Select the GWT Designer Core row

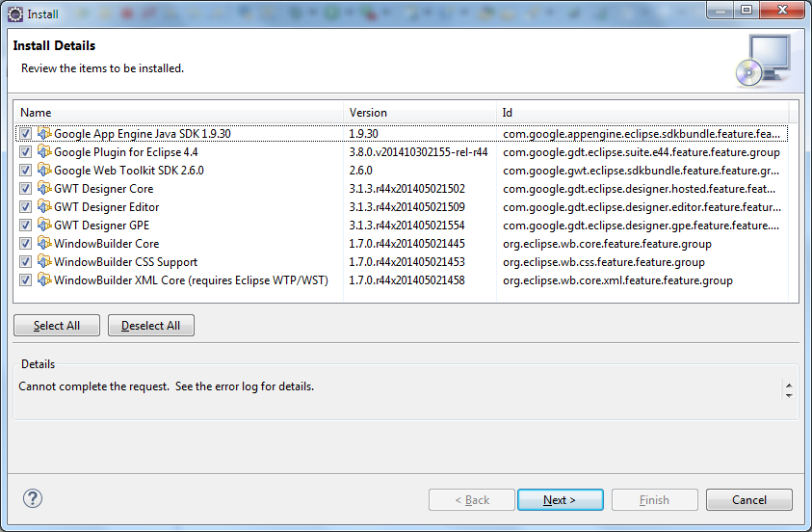pos(402,189)
